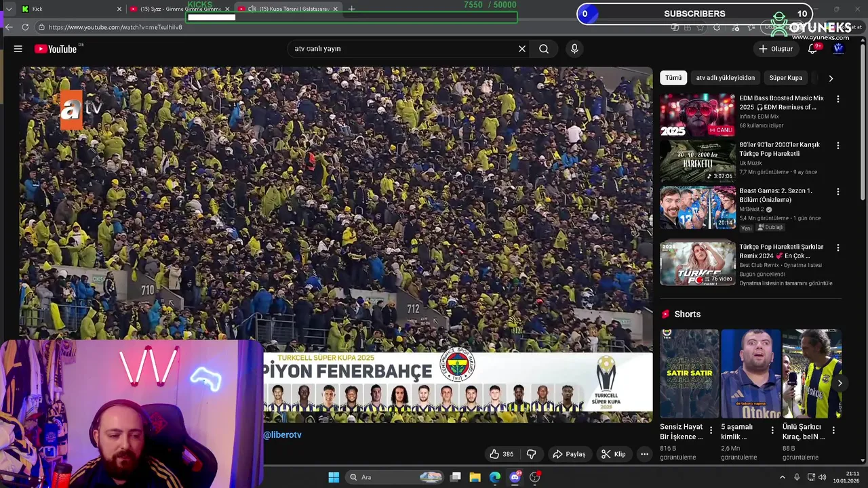Open the volume control in tray
This screenshot has width=868, height=488.
(822, 477)
